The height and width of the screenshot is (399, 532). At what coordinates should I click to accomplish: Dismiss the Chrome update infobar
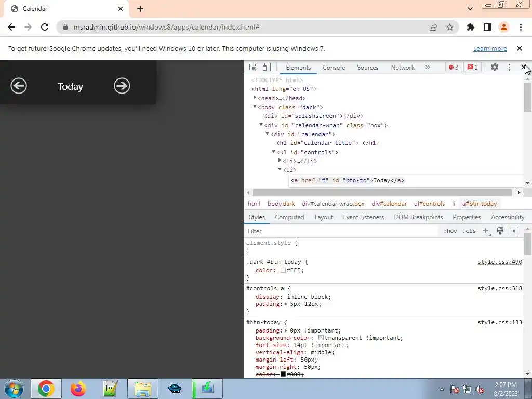click(x=520, y=48)
